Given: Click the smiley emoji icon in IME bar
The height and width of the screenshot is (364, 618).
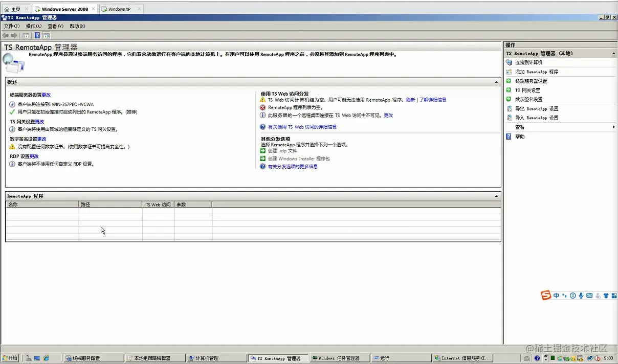Looking at the screenshot, I should click(x=573, y=295).
